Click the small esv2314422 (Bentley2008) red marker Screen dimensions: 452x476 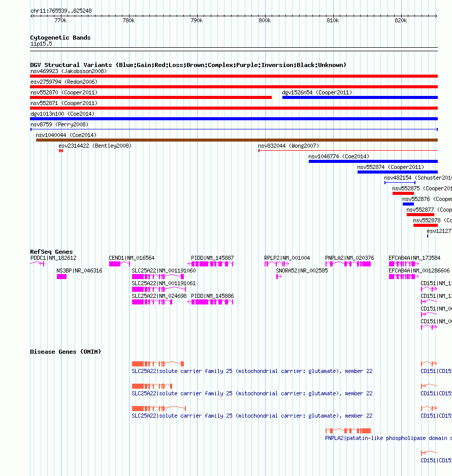click(61, 151)
